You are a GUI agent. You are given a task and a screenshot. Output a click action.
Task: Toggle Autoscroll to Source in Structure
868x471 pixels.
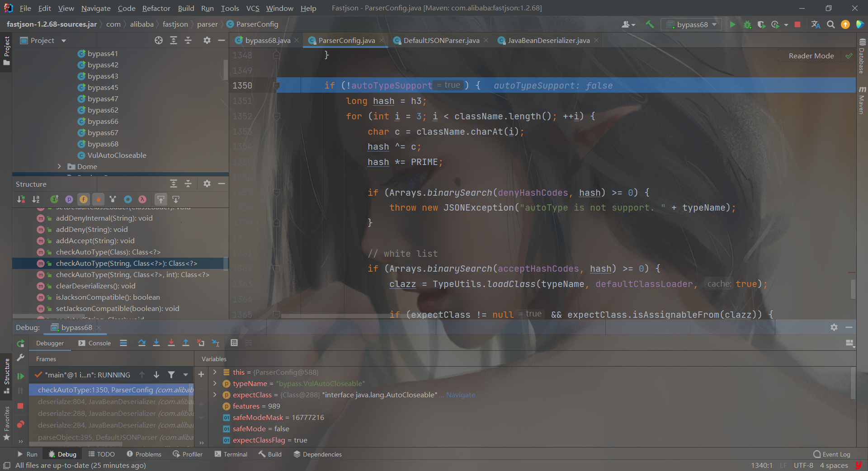(161, 199)
